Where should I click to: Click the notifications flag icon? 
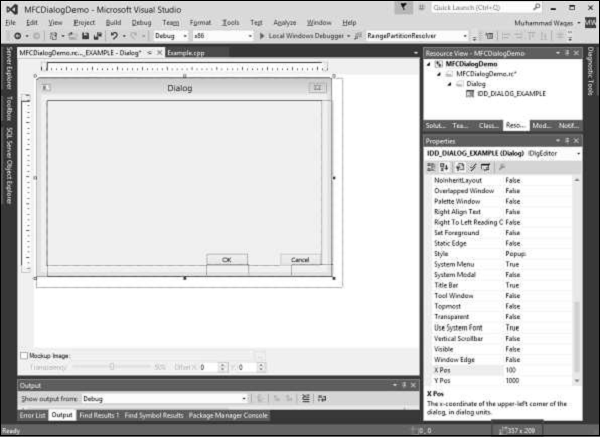click(403, 7)
